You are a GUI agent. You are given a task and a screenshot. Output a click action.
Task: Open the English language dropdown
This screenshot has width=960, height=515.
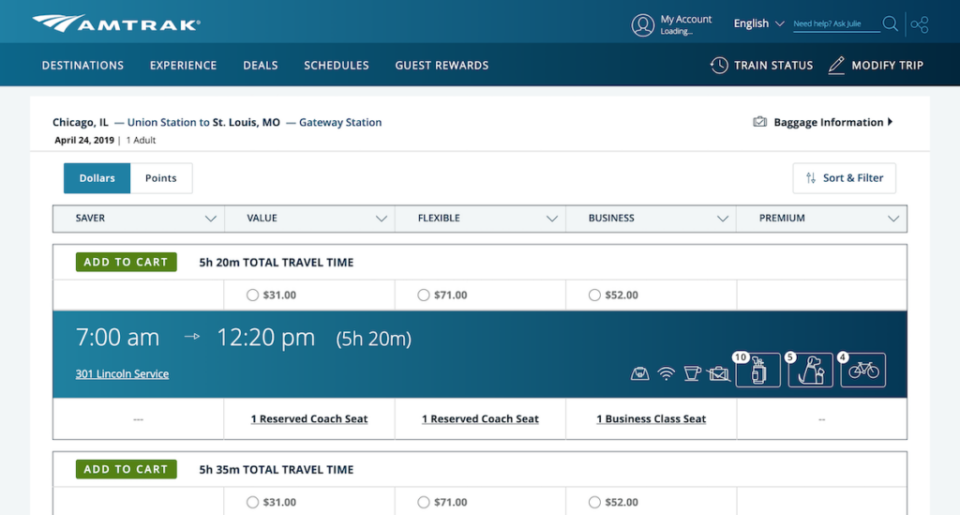pyautogui.click(x=757, y=24)
